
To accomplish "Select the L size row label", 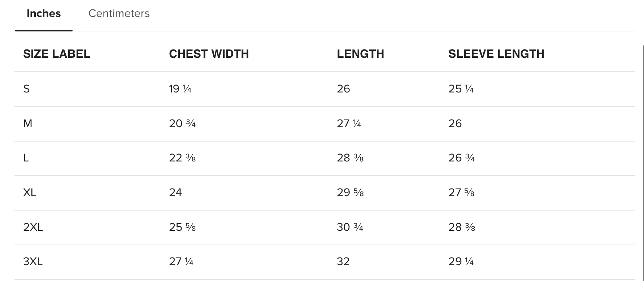I will click(x=26, y=158).
